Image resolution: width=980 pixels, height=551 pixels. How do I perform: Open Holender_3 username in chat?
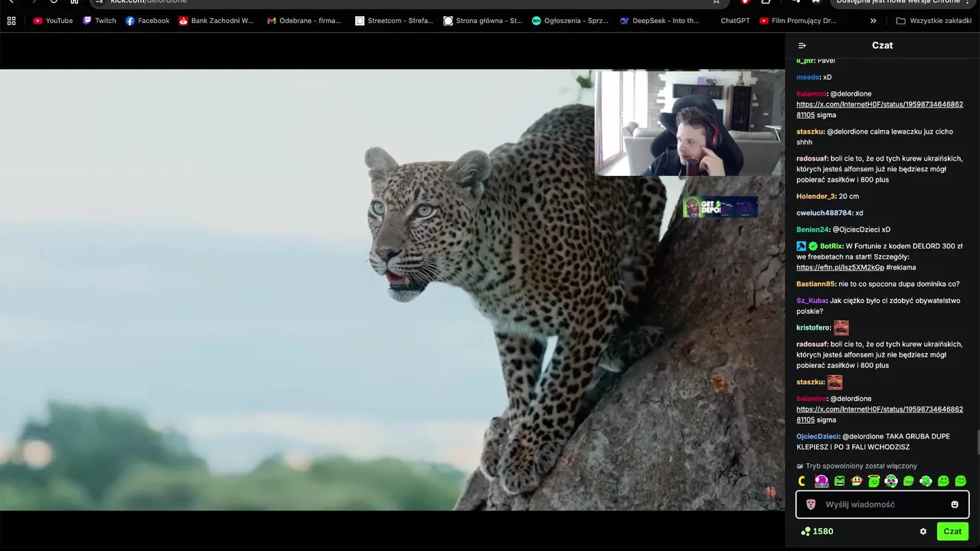(815, 197)
